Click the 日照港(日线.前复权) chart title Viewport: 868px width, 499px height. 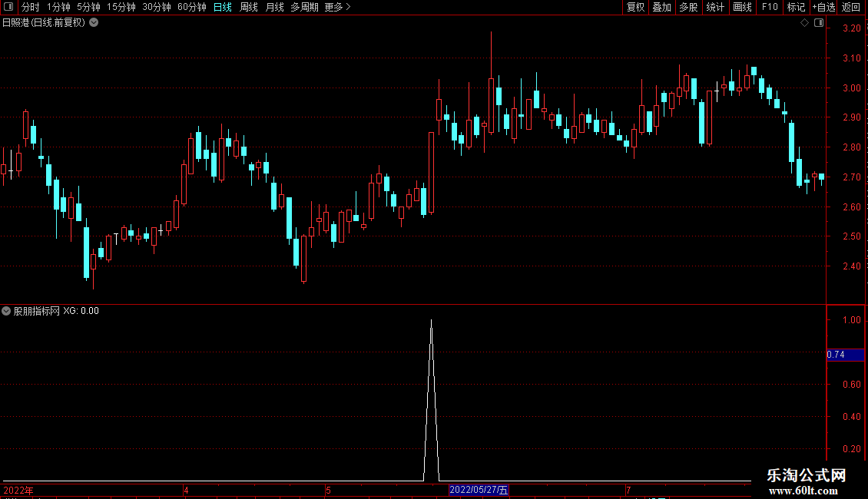tap(44, 23)
